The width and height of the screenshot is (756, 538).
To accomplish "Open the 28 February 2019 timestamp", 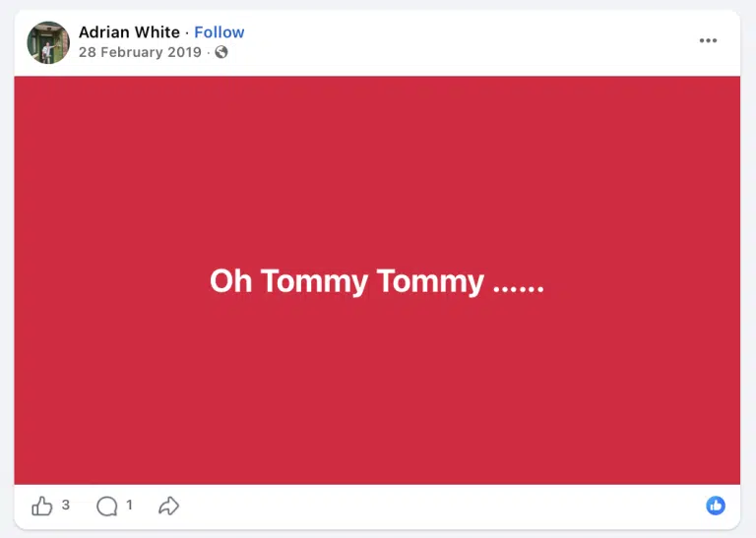I will click(140, 52).
